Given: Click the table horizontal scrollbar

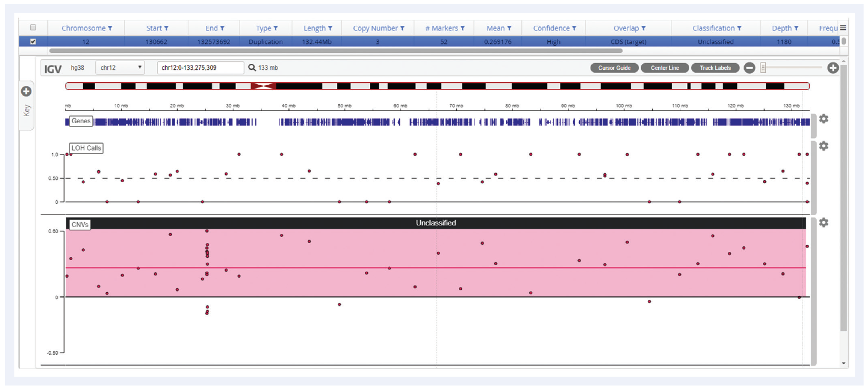Looking at the screenshot, I should 336,51.
